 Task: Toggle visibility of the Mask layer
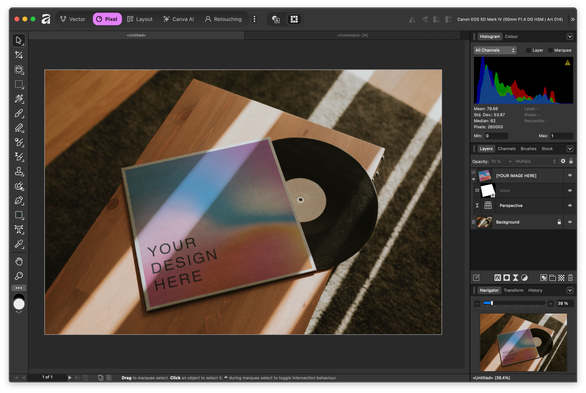click(x=570, y=191)
